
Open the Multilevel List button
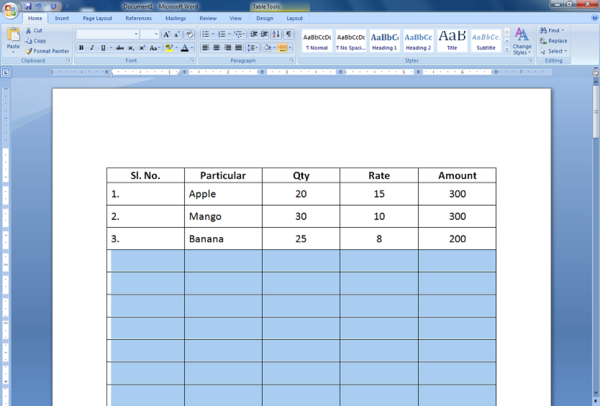tap(239, 34)
